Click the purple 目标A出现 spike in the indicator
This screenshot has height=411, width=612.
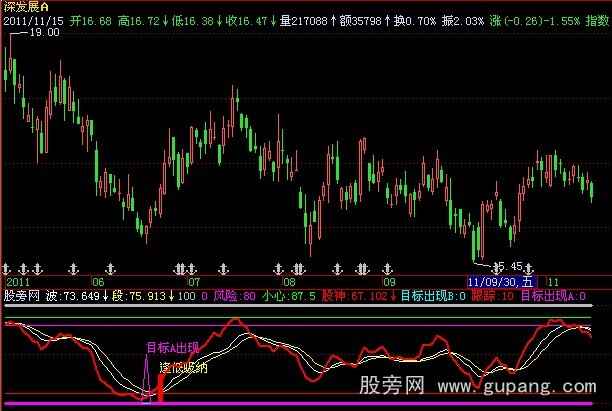[x=147, y=379]
